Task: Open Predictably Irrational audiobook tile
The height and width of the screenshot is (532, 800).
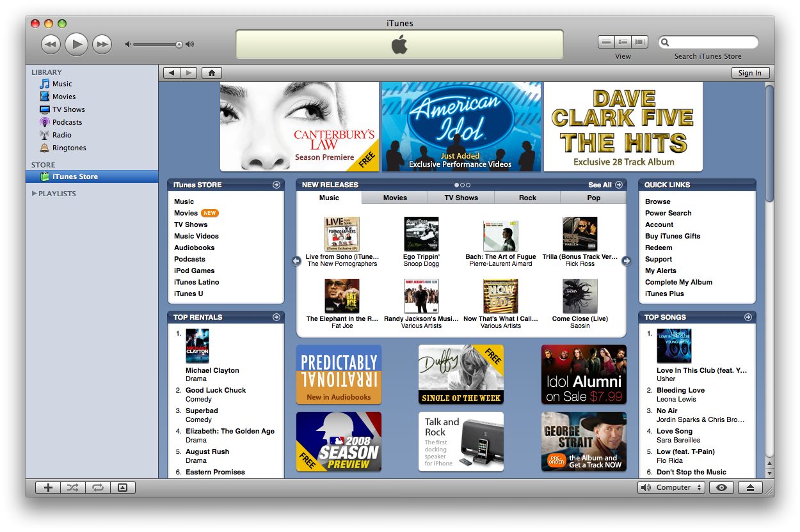Action: pyautogui.click(x=339, y=375)
